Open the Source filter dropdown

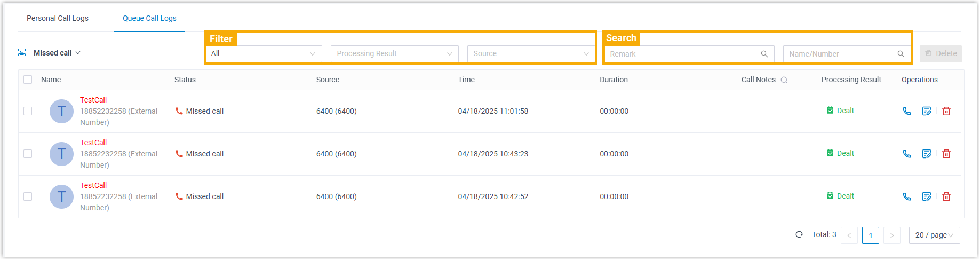pos(531,53)
